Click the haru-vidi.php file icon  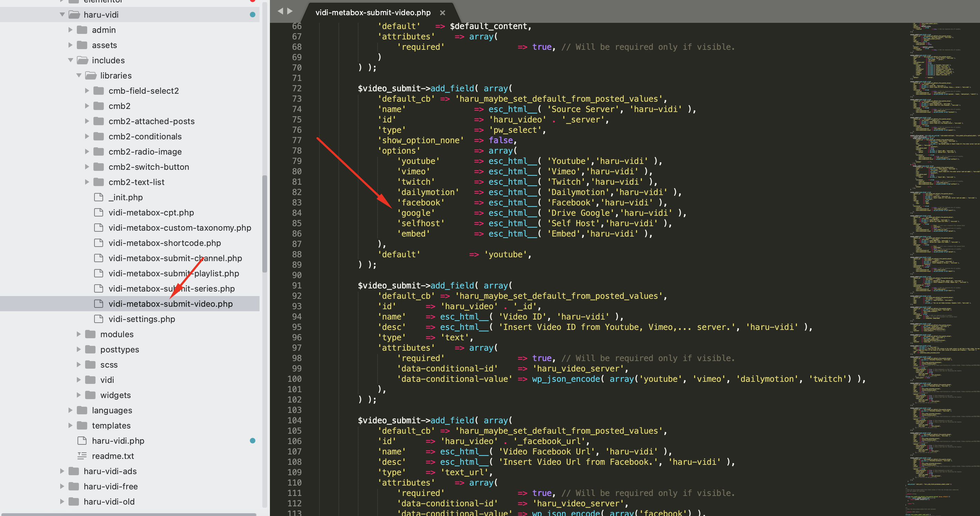point(82,440)
